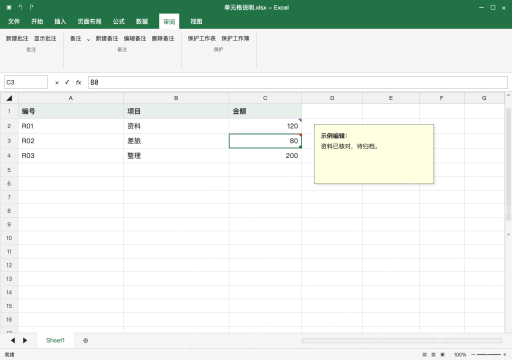Cancel entry with formula bar X icon

point(57,83)
